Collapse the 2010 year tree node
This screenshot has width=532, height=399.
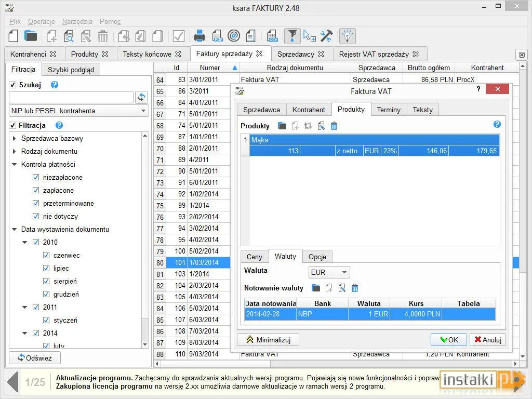25,242
